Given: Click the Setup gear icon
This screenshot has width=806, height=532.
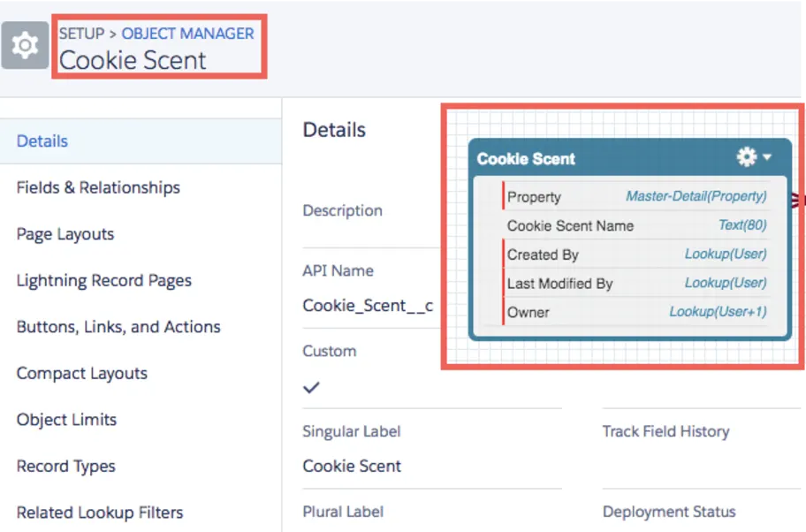Looking at the screenshot, I should click(x=25, y=45).
